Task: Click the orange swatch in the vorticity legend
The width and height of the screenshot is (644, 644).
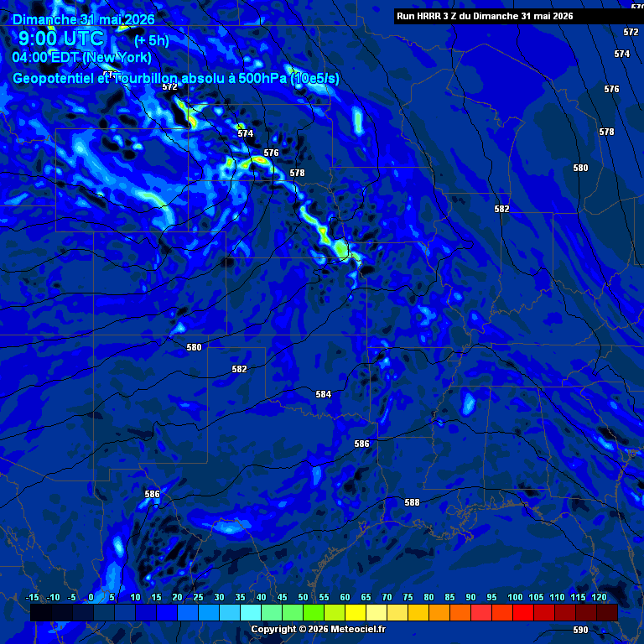Action: pos(439,612)
